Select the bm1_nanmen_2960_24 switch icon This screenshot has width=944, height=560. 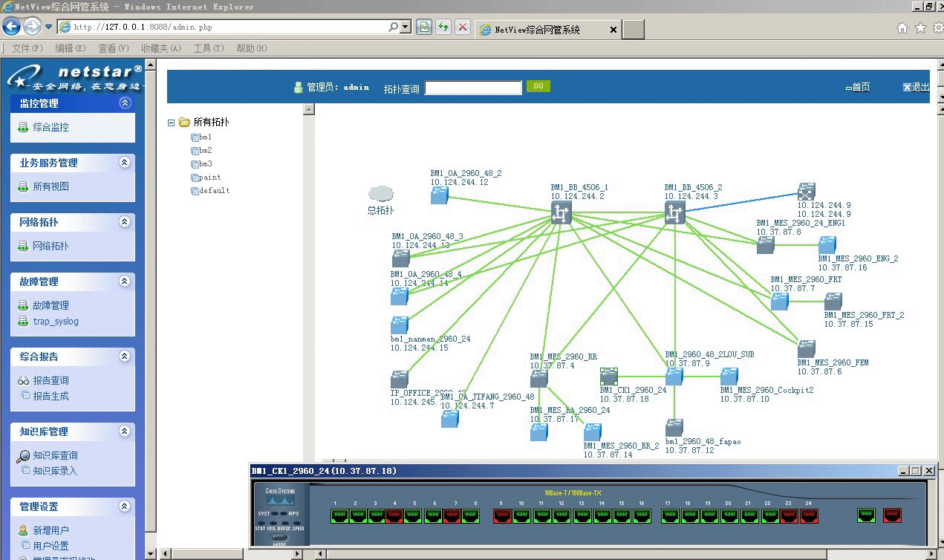[400, 325]
